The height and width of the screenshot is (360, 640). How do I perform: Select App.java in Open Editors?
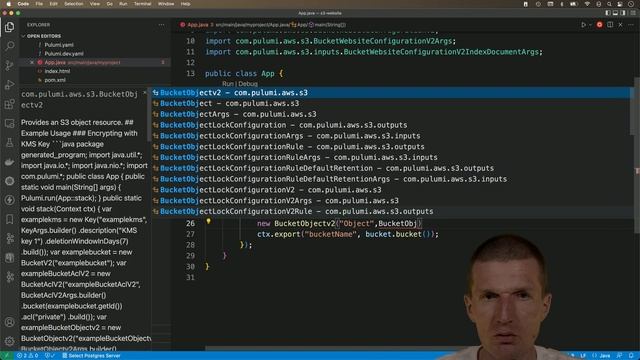(x=95, y=62)
